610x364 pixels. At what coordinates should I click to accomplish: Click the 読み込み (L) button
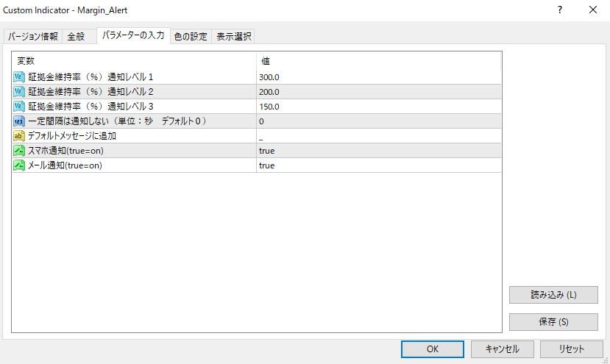click(x=553, y=295)
